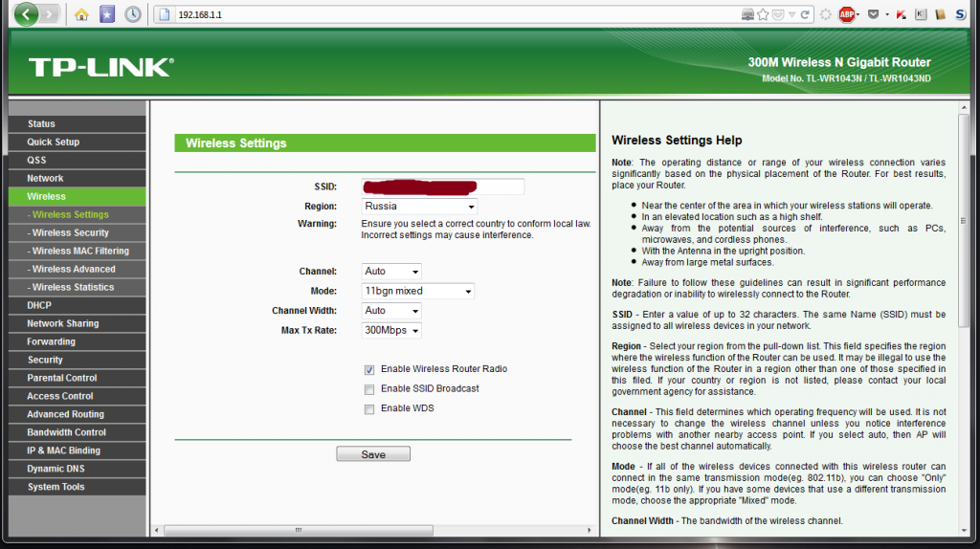Check Enable WDS
The height and width of the screenshot is (549, 980).
369,409
